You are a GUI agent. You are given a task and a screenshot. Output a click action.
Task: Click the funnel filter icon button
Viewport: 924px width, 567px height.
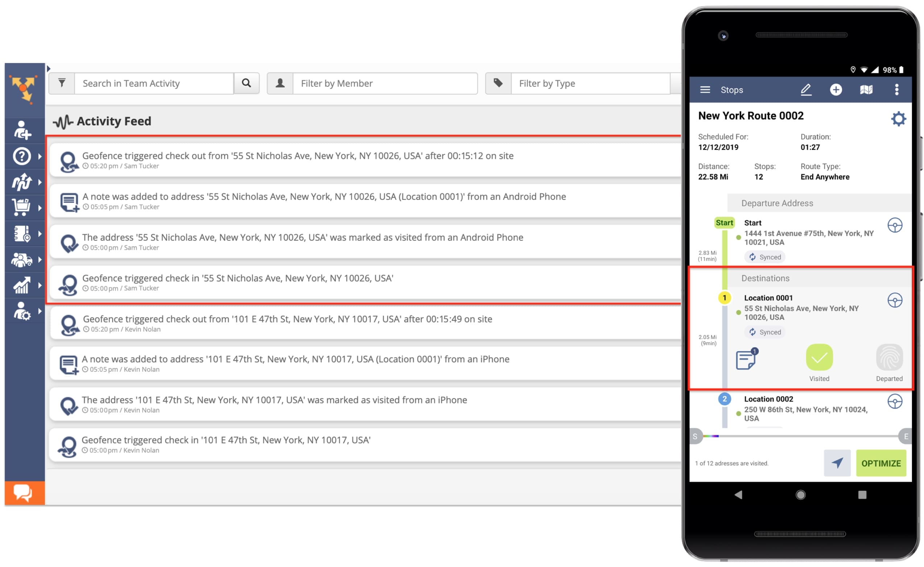point(62,83)
